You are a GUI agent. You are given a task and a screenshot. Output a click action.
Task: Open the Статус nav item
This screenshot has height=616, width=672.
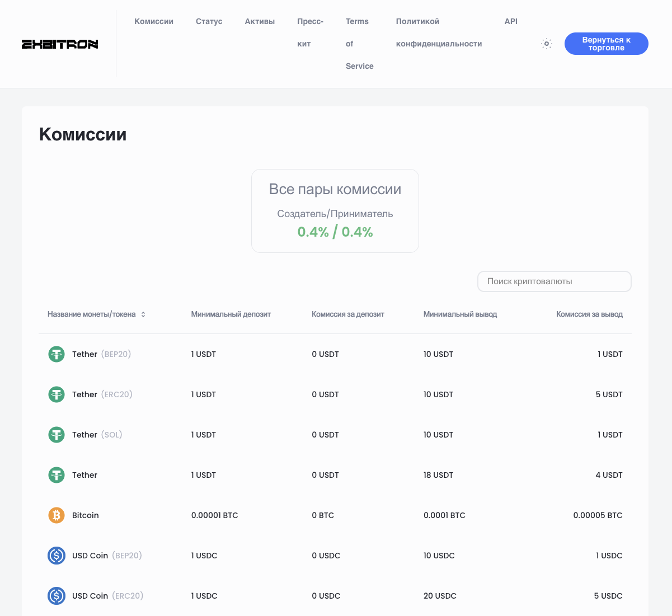(x=209, y=21)
